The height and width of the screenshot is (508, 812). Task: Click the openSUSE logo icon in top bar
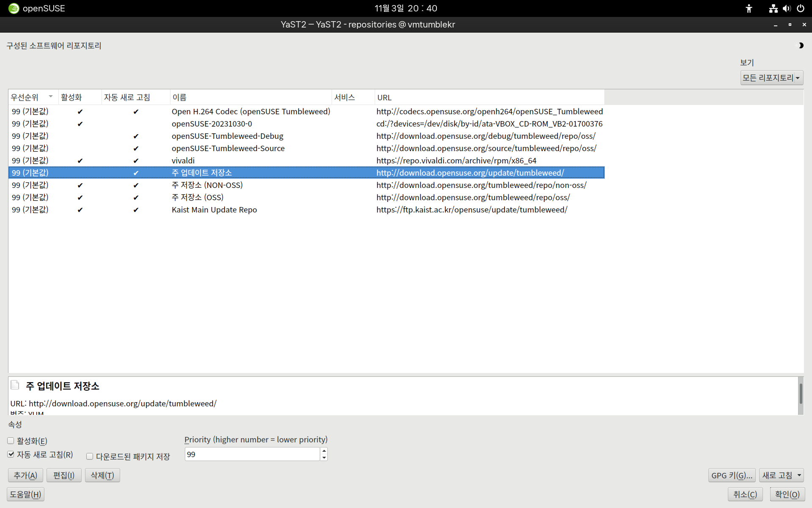coord(14,8)
